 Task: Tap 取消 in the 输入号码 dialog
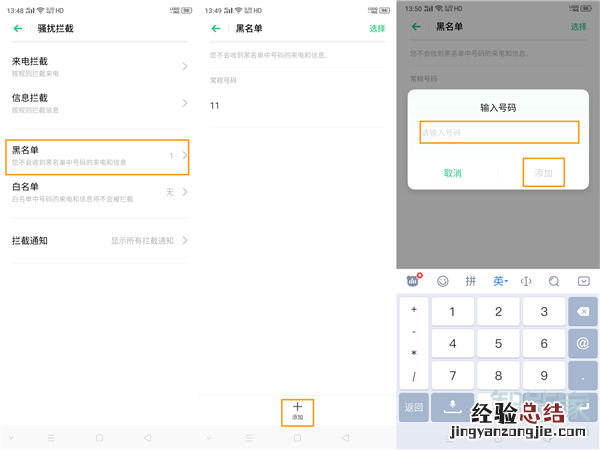[453, 173]
